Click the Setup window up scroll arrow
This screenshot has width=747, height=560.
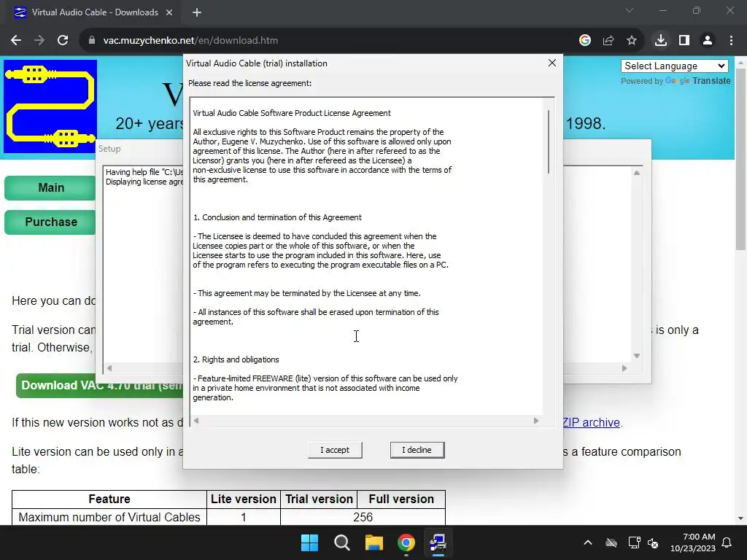pyautogui.click(x=637, y=173)
